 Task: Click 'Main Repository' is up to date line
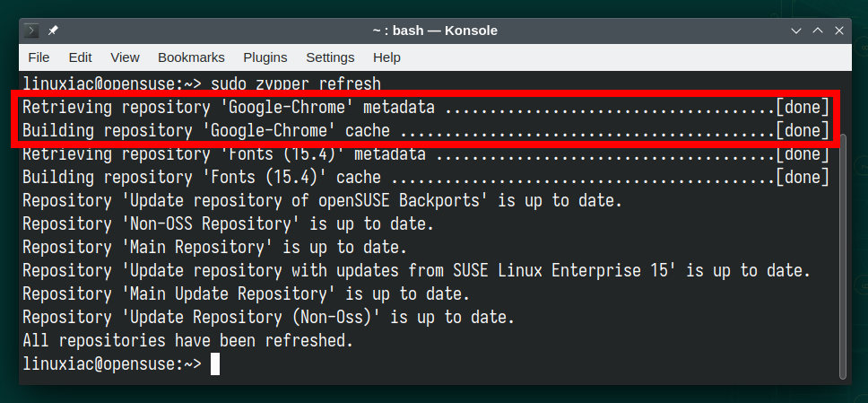pos(215,247)
